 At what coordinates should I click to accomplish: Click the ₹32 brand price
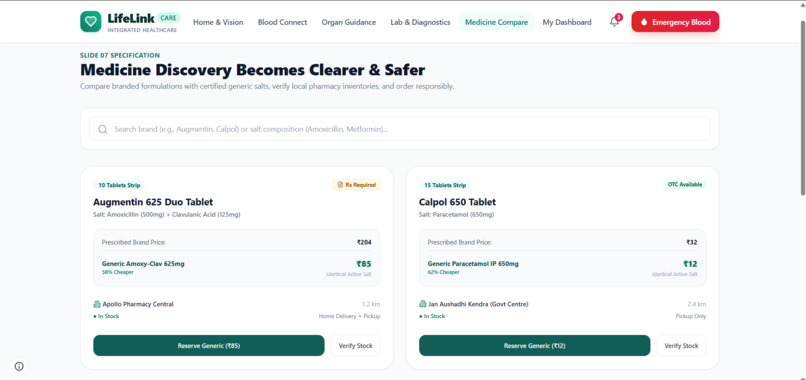point(692,242)
